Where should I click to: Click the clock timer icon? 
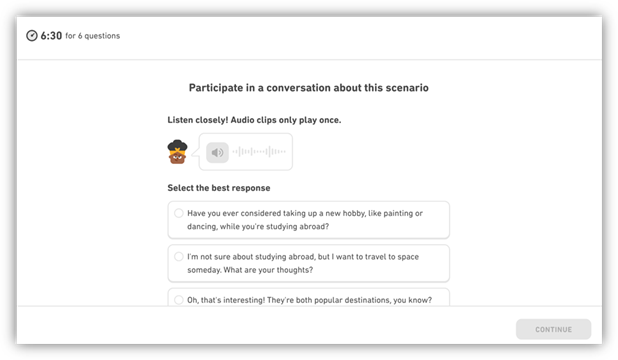(x=32, y=35)
